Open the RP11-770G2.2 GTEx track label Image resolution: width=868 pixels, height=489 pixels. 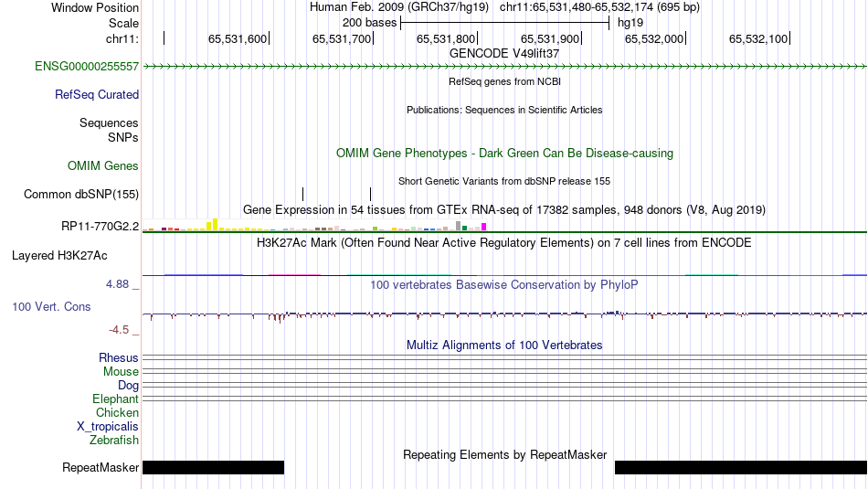coord(101,227)
